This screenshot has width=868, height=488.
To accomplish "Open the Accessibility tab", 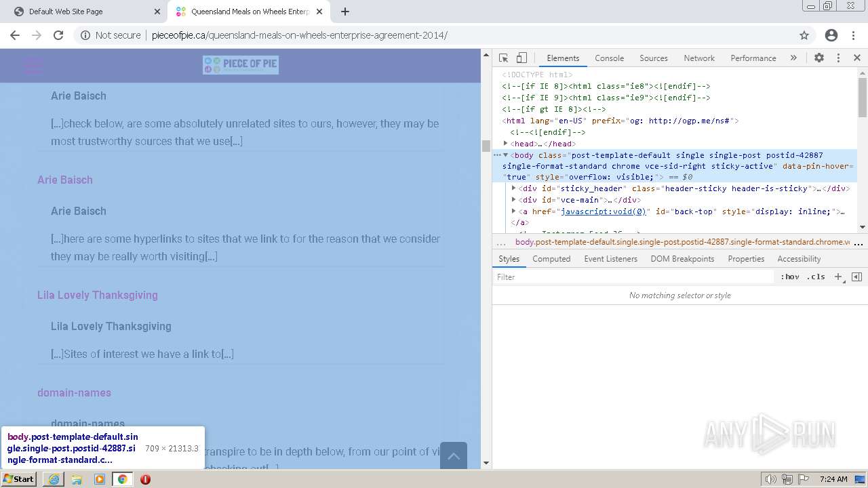I will tap(799, 259).
